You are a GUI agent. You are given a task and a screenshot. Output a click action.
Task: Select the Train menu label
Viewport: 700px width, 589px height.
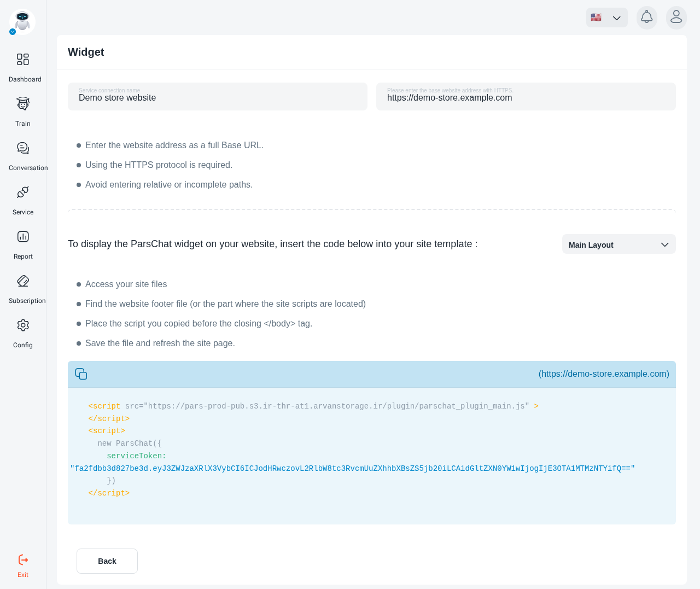pyautogui.click(x=23, y=124)
